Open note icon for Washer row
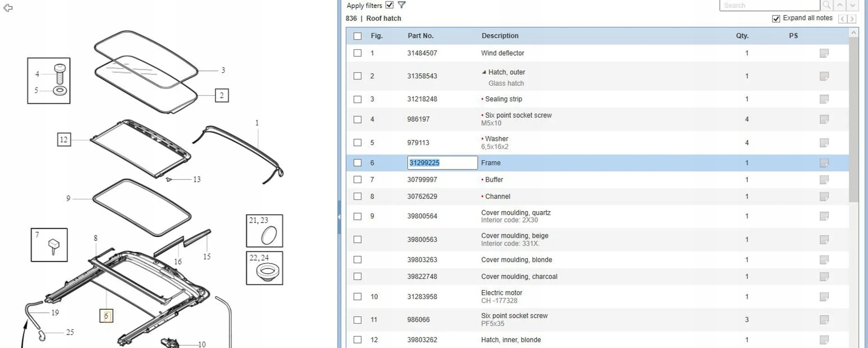The image size is (868, 348). coord(824,143)
